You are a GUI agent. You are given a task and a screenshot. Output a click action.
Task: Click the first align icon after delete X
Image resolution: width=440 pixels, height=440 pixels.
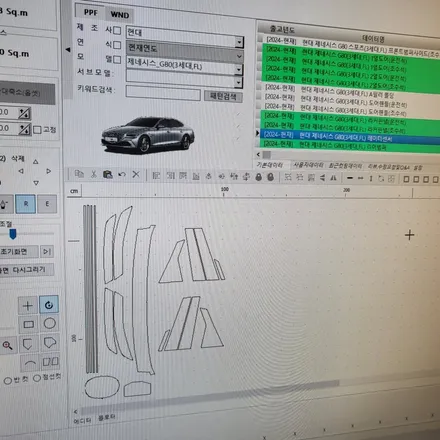pos(156,175)
